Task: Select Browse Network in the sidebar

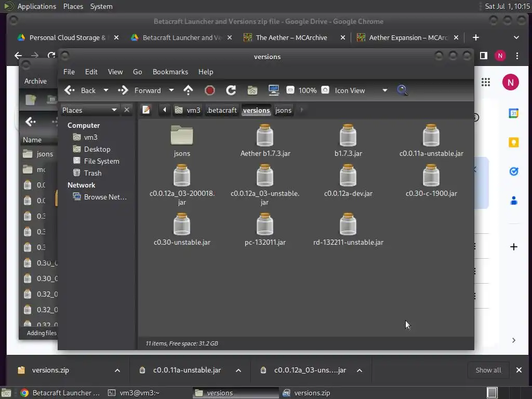Action: (100, 197)
